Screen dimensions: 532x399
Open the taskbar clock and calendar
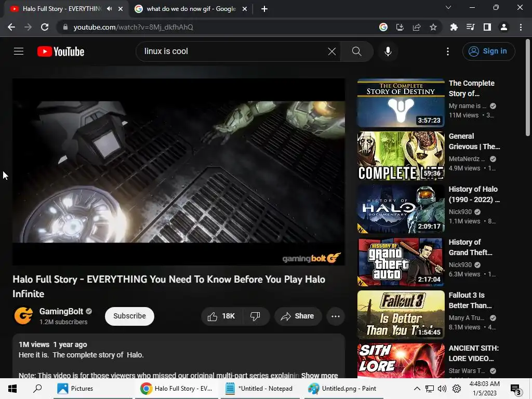pos(485,389)
